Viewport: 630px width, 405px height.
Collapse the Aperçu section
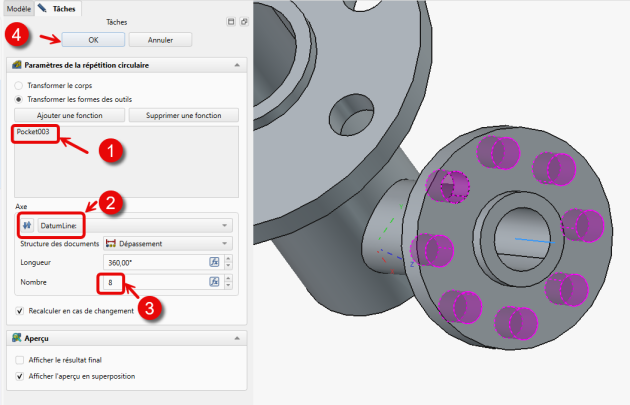tap(236, 338)
